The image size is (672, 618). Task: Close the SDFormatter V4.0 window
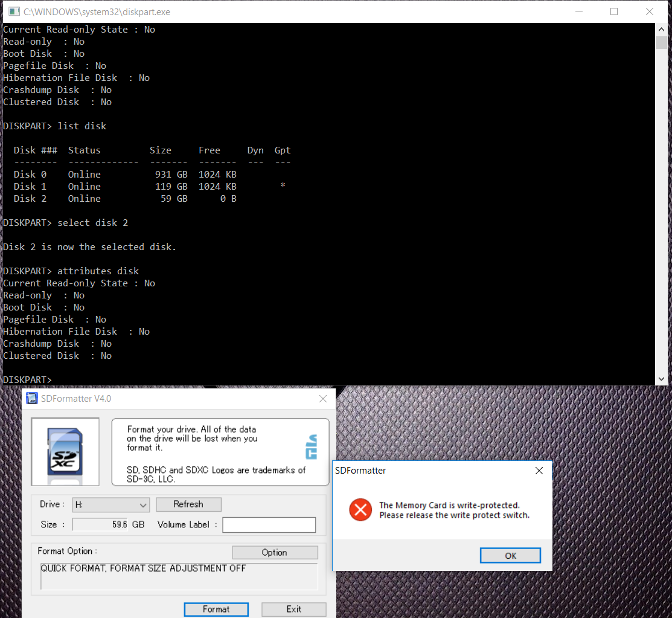pos(323,399)
